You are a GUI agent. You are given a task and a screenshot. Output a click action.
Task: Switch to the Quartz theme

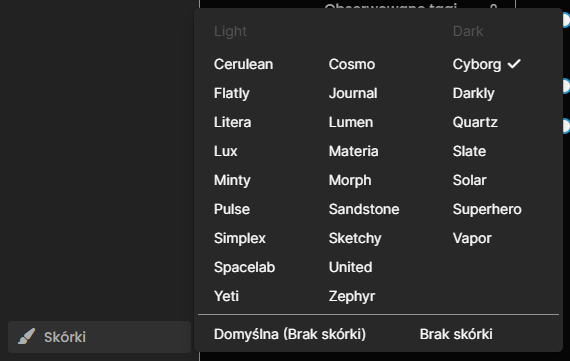pos(475,122)
